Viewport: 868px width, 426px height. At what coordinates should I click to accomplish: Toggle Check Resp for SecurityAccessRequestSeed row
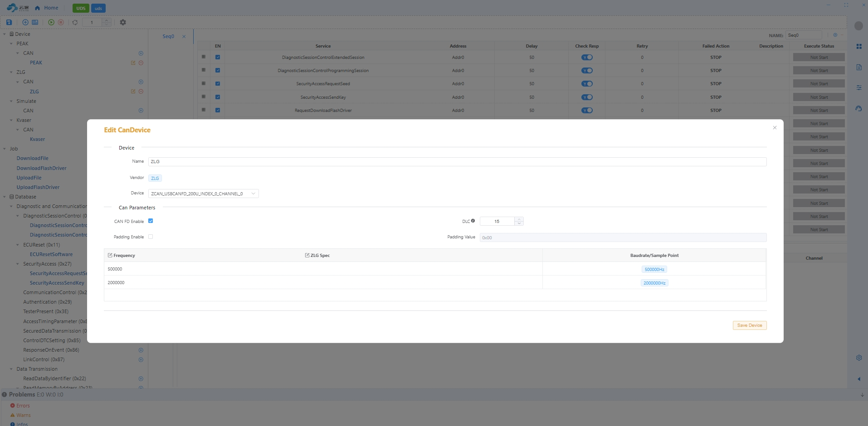click(587, 83)
